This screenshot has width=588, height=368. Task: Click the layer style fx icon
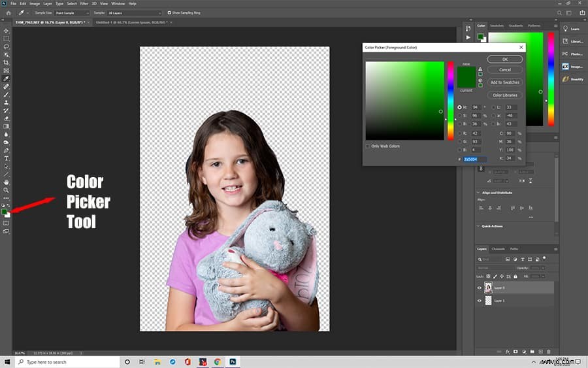pyautogui.click(x=508, y=352)
